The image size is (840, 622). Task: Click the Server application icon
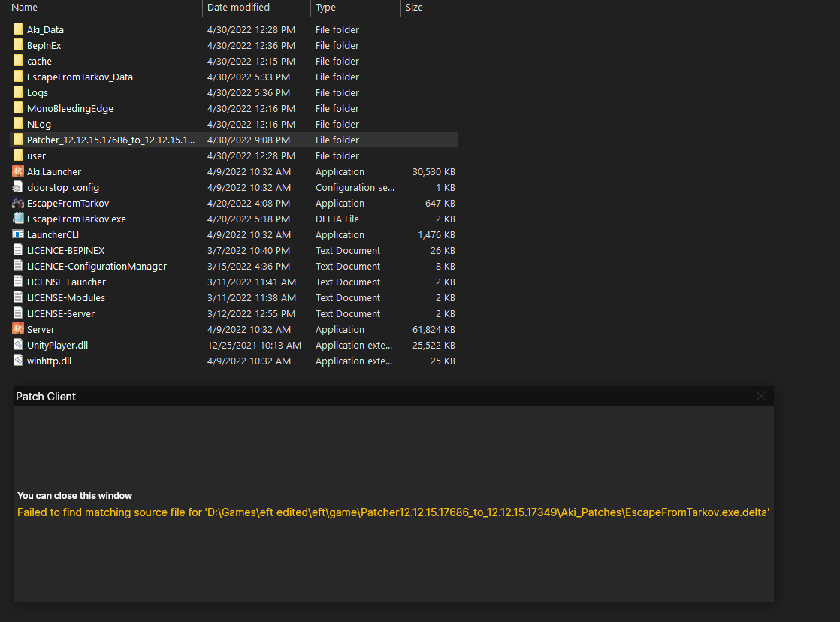coord(18,329)
